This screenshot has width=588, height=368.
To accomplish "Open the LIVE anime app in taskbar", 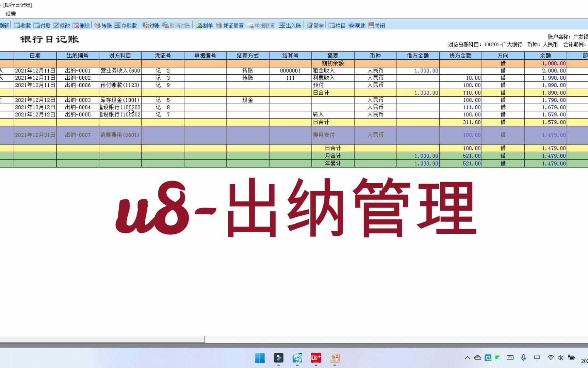I will point(297,358).
